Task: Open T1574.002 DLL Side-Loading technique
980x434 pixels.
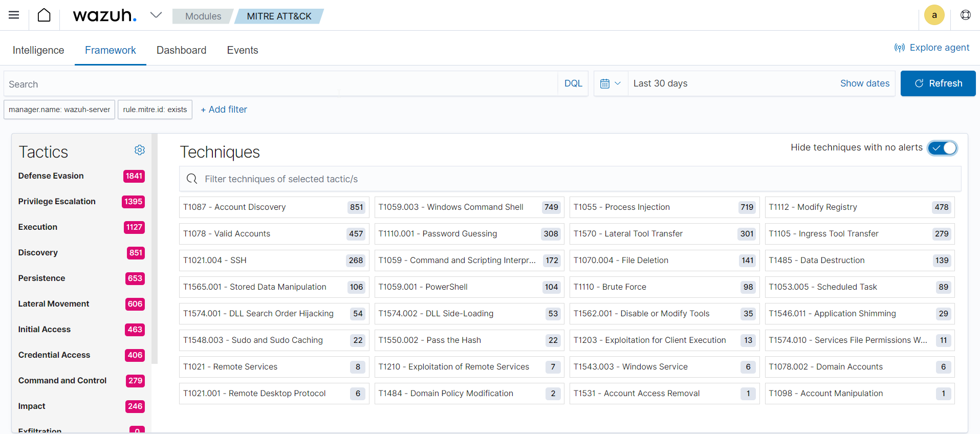Action: (469, 314)
